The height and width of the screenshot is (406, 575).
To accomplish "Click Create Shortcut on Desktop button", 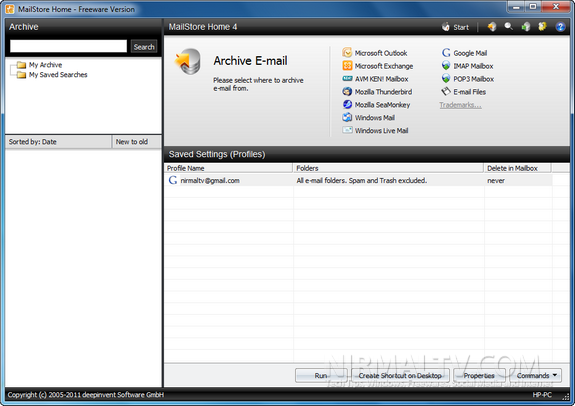I will [400, 375].
